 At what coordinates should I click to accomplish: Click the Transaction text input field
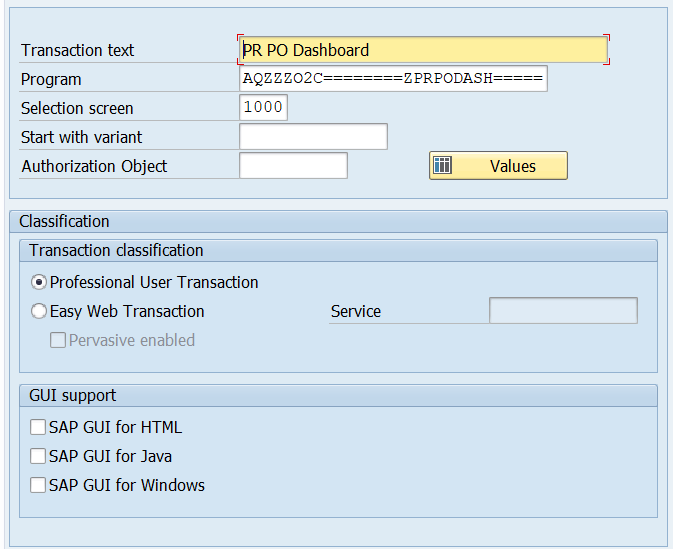423,50
